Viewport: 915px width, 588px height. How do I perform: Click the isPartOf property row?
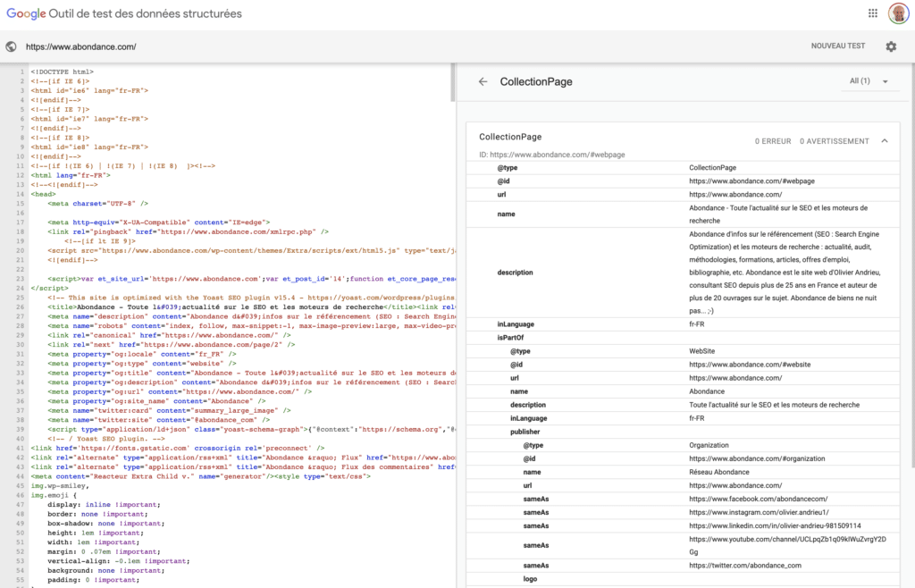(509, 337)
